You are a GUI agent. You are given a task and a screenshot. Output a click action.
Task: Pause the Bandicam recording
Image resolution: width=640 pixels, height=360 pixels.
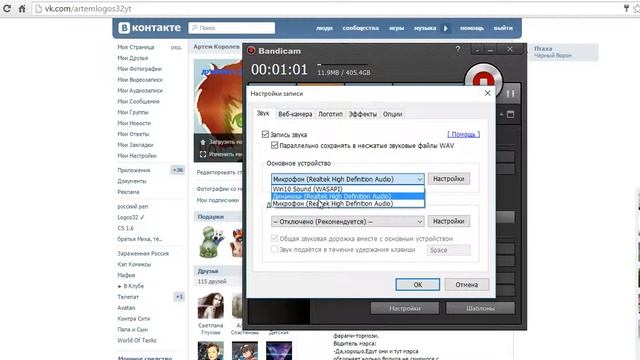(510, 94)
